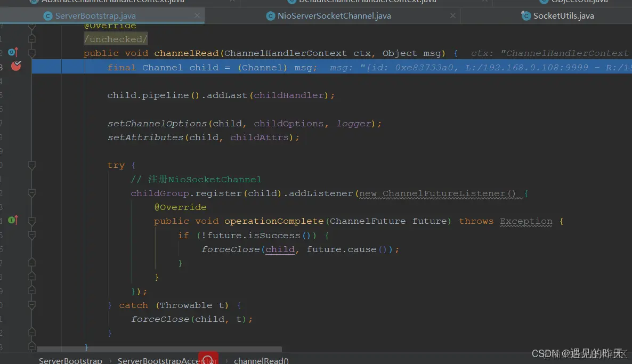Click the fold marker next to the /unchecked/ line

[32, 39]
